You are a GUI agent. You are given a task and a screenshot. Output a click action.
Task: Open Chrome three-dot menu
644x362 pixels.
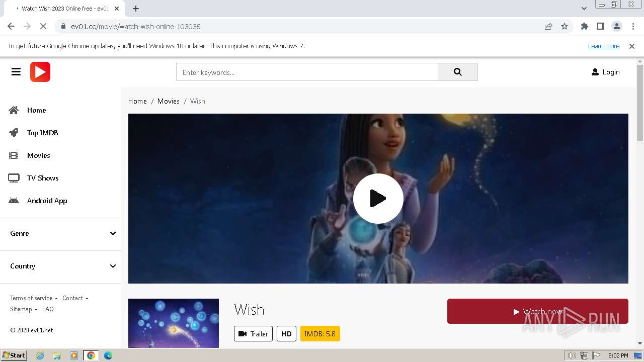click(633, 27)
